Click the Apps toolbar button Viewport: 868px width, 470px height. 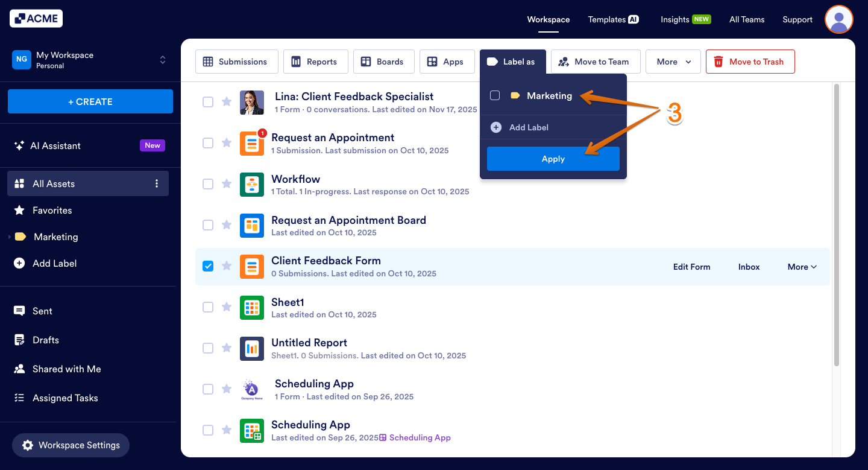[447, 62]
